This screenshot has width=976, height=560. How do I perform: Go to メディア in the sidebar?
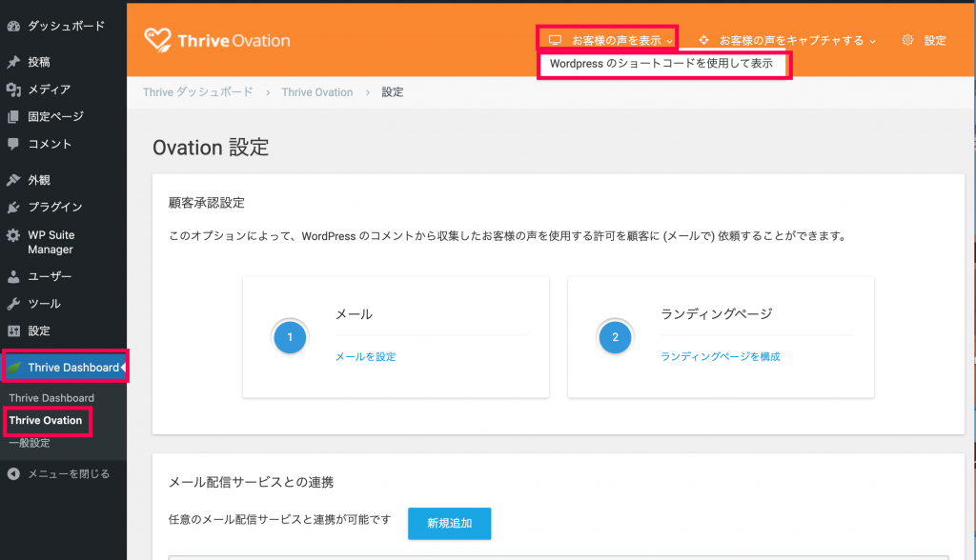[50, 90]
